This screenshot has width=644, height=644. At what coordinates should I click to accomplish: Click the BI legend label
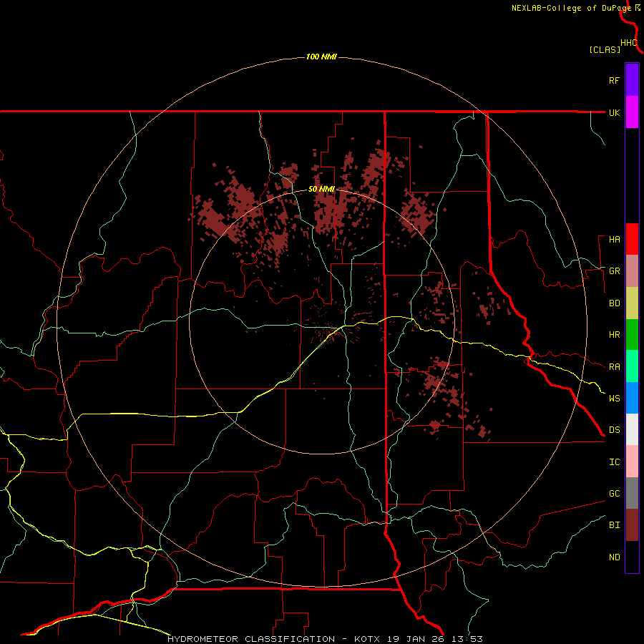(614, 525)
